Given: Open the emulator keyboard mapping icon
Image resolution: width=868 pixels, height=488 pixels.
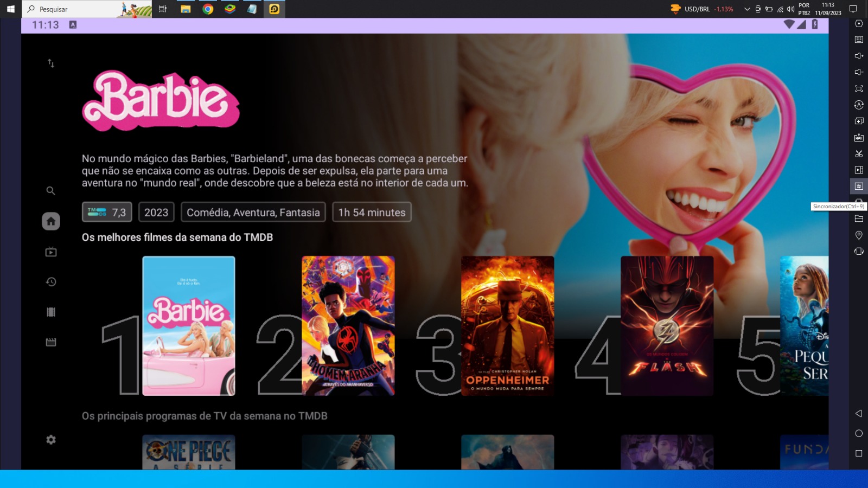Looking at the screenshot, I should pos(859,40).
